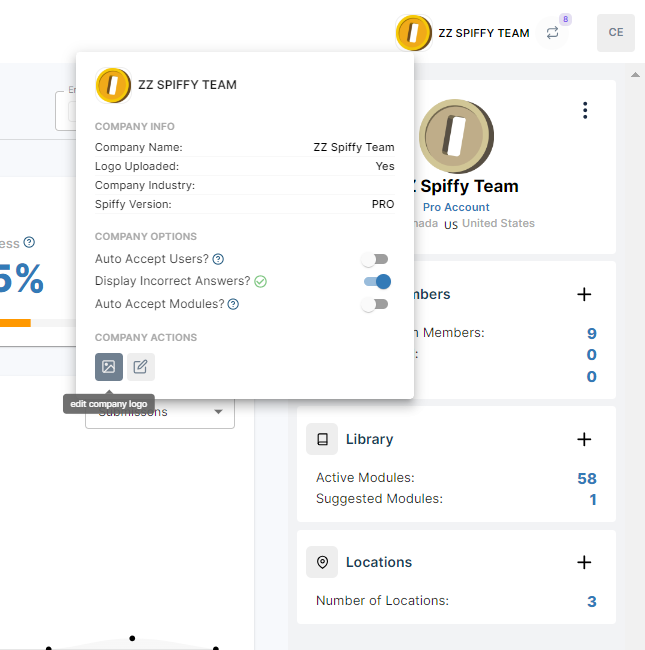This screenshot has height=650, width=645.
Task: Open the CE user avatar menu
Action: click(x=616, y=33)
